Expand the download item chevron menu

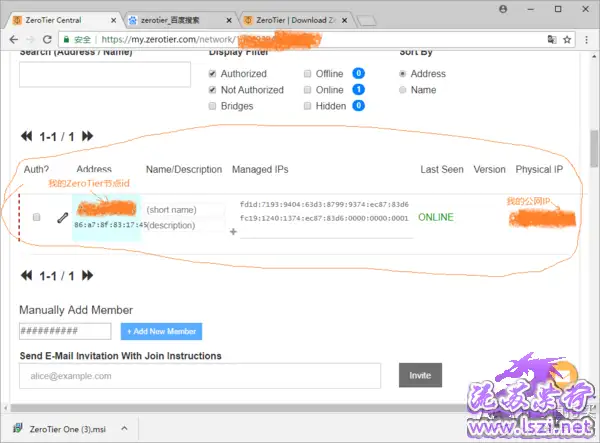pos(124,428)
